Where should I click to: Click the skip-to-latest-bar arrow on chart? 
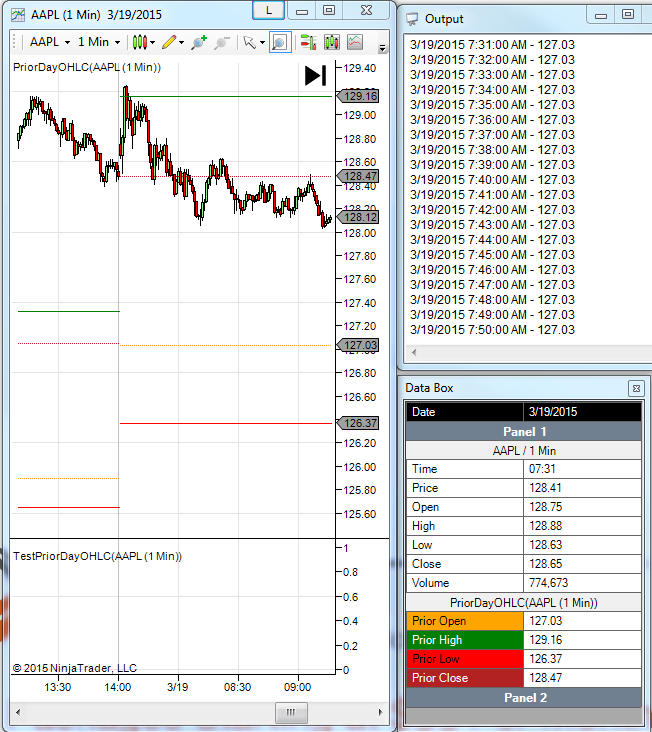point(315,76)
